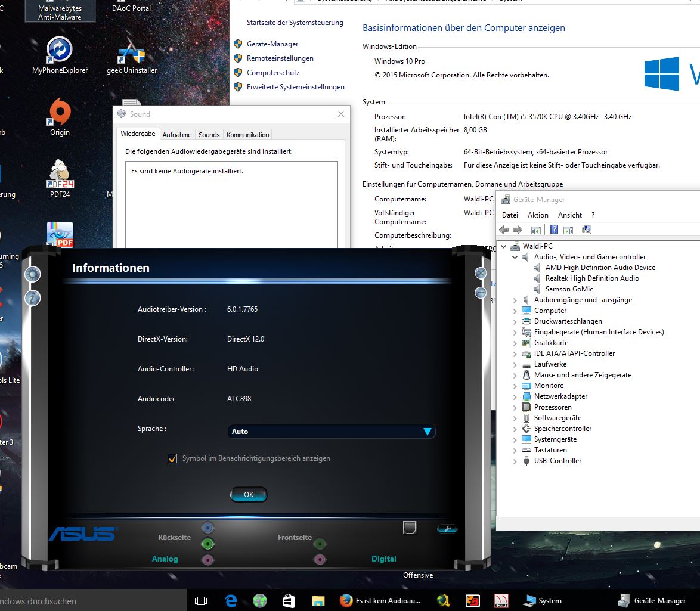
Task: Open DAoC Portal desktop shortcut
Action: [x=131, y=7]
